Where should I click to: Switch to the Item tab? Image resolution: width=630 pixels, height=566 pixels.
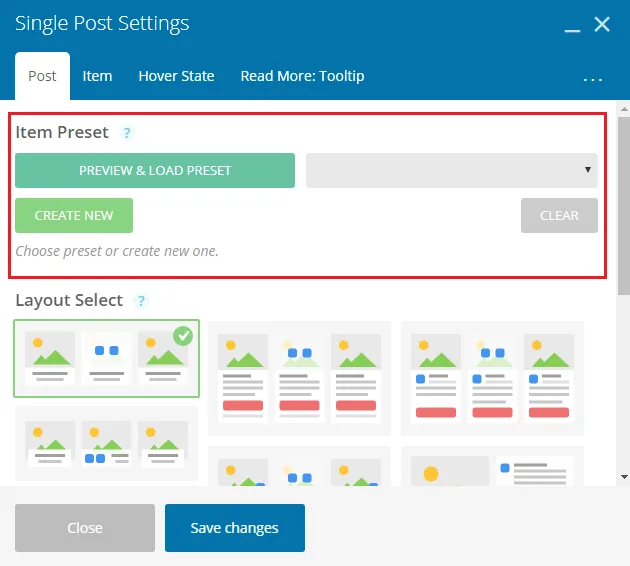pos(97,76)
